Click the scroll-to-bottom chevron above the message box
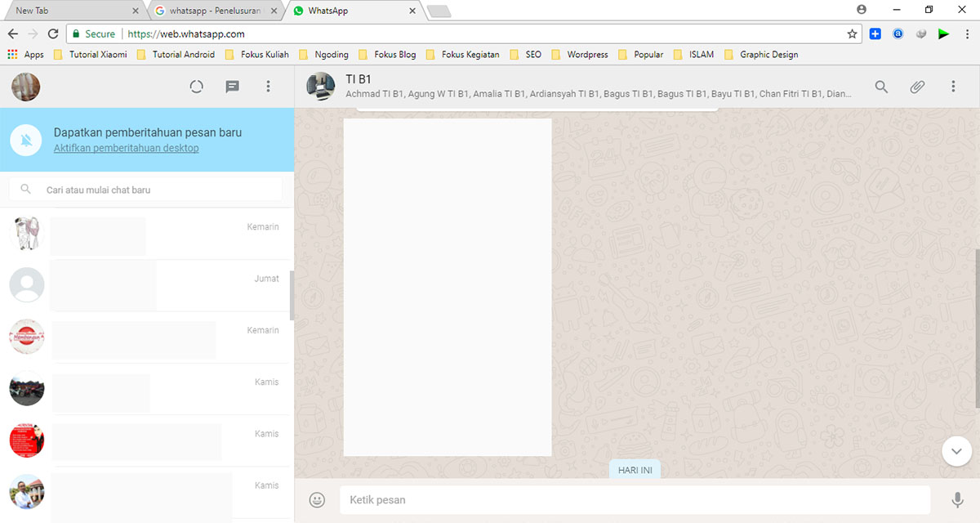The image size is (980, 523). coord(956,450)
